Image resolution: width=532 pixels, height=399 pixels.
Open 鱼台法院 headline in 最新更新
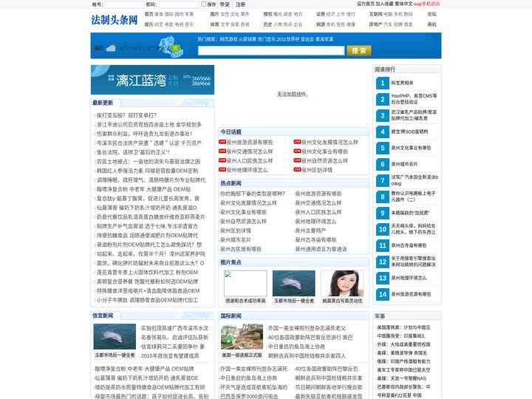pyautogui.click(x=133, y=152)
